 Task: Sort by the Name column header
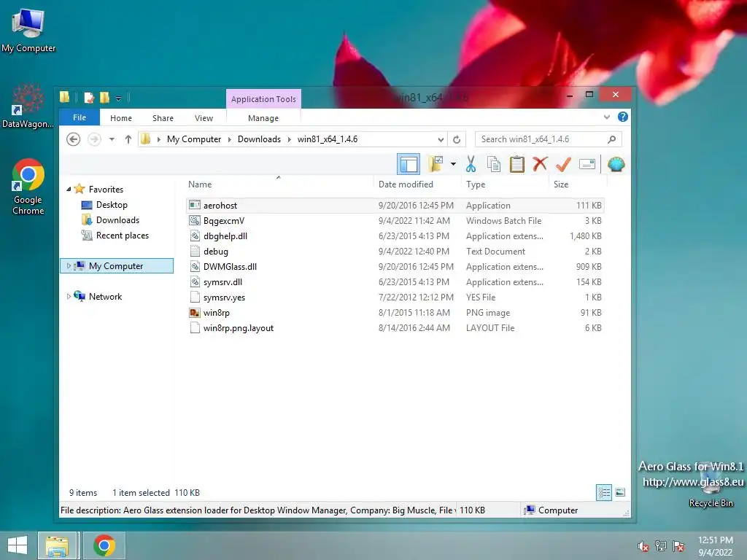[279, 184]
